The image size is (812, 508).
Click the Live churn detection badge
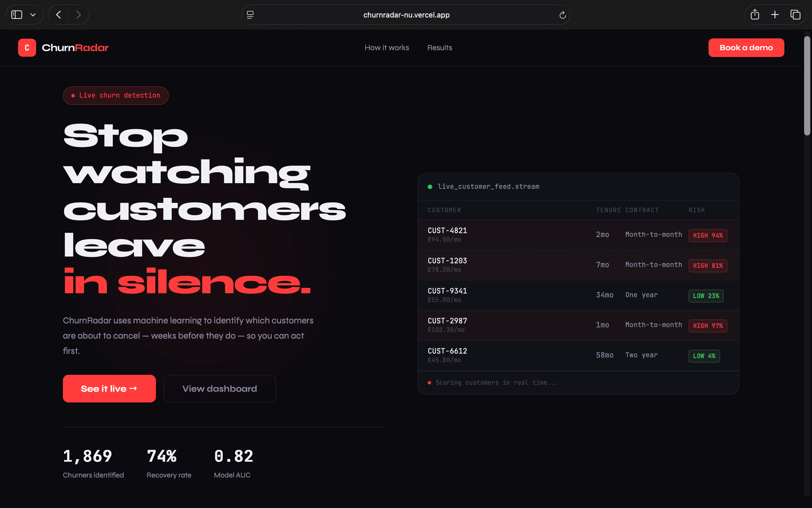click(116, 96)
